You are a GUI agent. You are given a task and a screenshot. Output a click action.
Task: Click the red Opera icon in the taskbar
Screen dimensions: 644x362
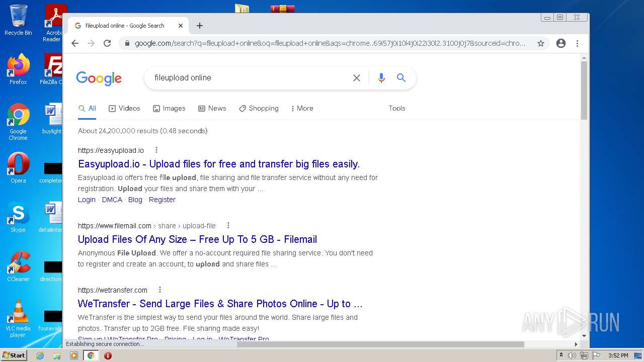(108, 355)
